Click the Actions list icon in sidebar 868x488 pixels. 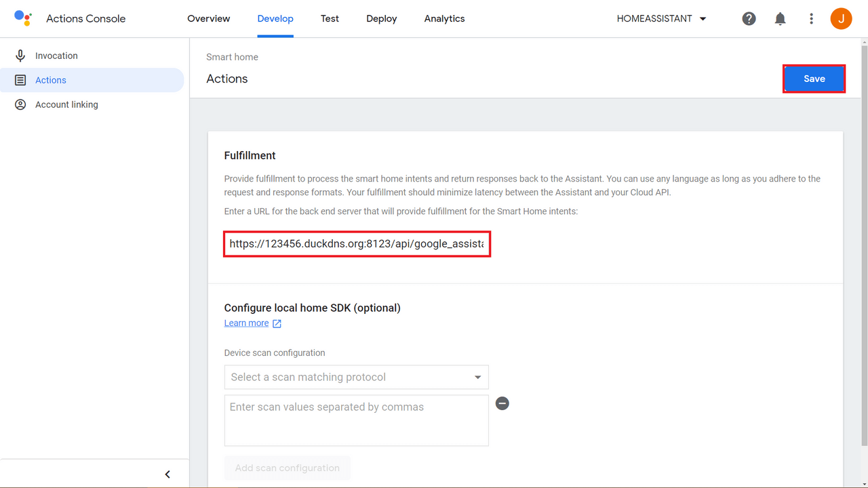click(x=21, y=80)
